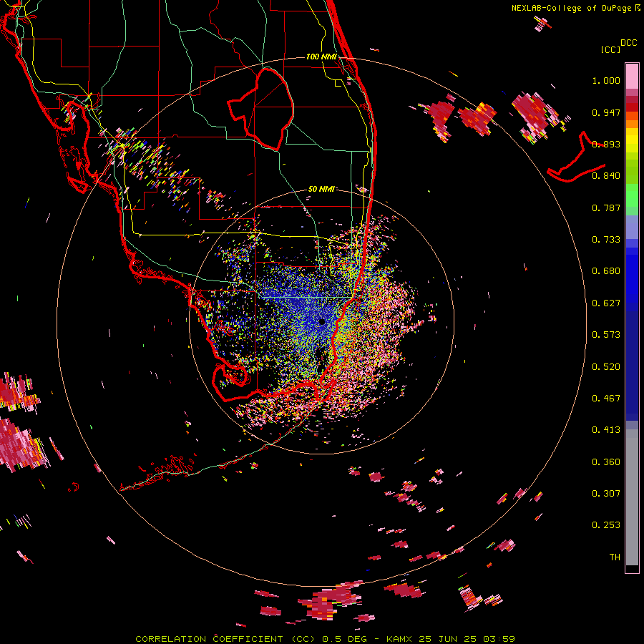Click the 0.733 scale value
The width and height of the screenshot is (644, 644).
pyautogui.click(x=606, y=240)
